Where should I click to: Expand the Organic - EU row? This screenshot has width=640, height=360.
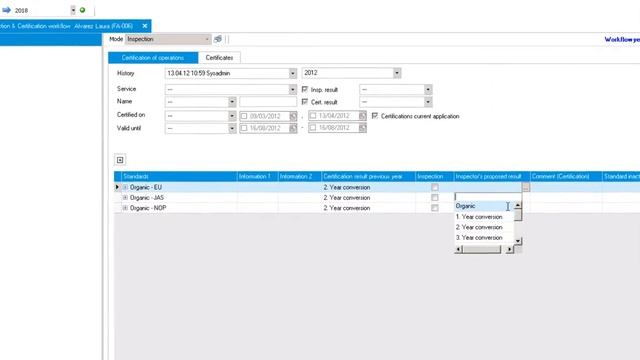tap(125, 187)
